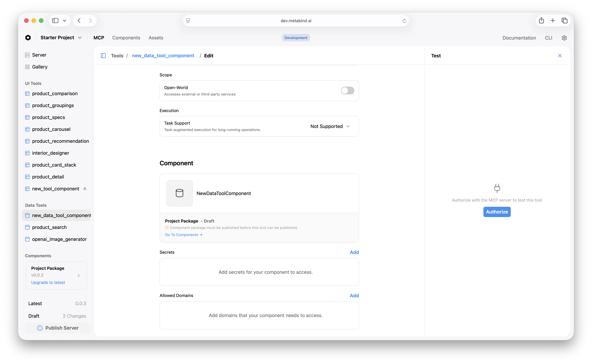Click the Server icon in sidebar
The width and height of the screenshot is (592, 364).
tap(27, 55)
